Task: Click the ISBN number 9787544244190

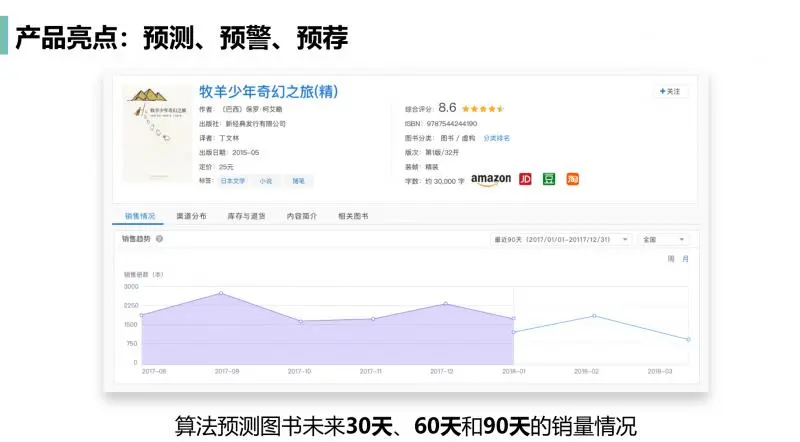Action: tap(452, 124)
